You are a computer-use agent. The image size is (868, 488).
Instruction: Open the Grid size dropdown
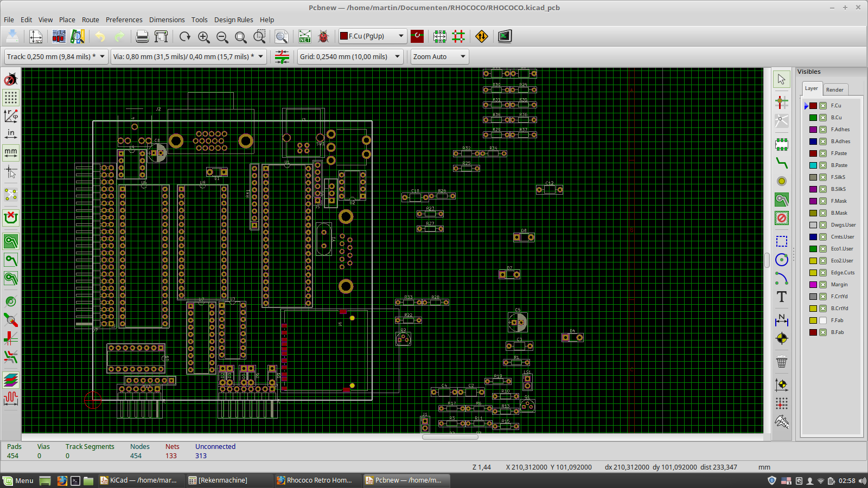[350, 56]
